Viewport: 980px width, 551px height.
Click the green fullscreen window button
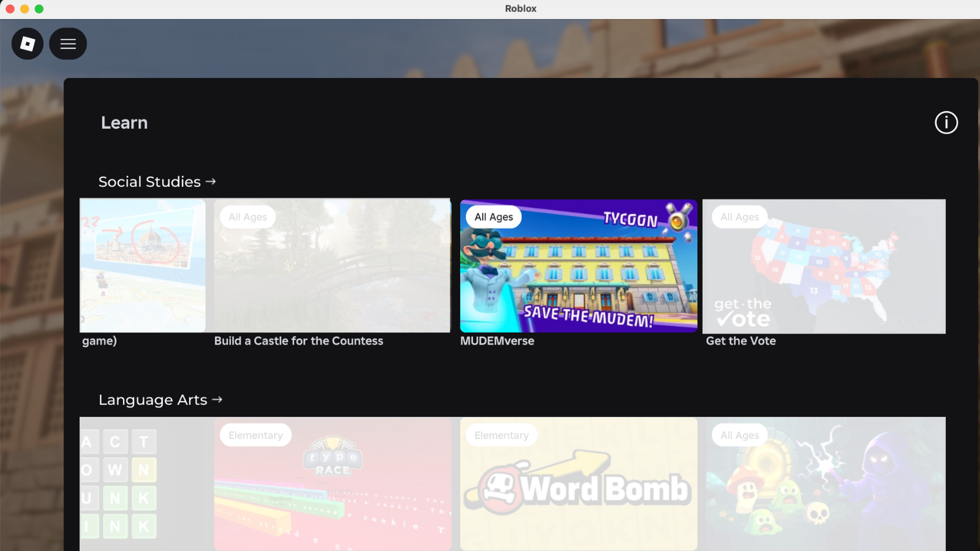click(x=39, y=9)
